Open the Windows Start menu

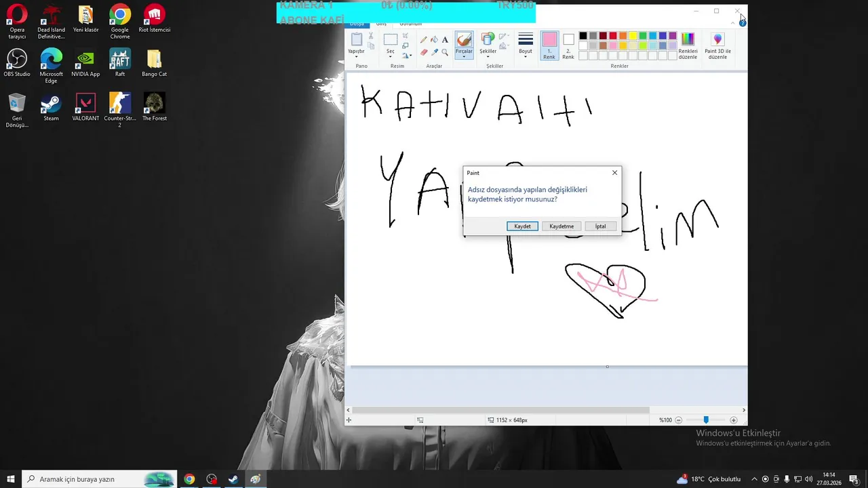[11, 479]
